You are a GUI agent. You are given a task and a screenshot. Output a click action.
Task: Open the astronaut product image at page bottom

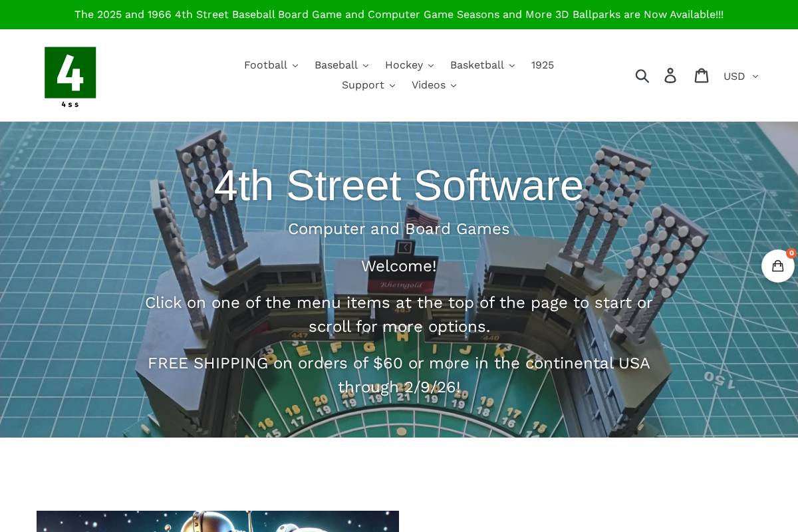[x=217, y=522]
